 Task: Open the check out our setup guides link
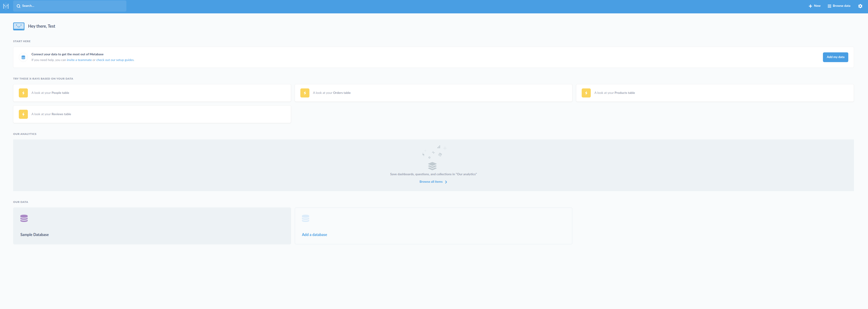(115, 60)
